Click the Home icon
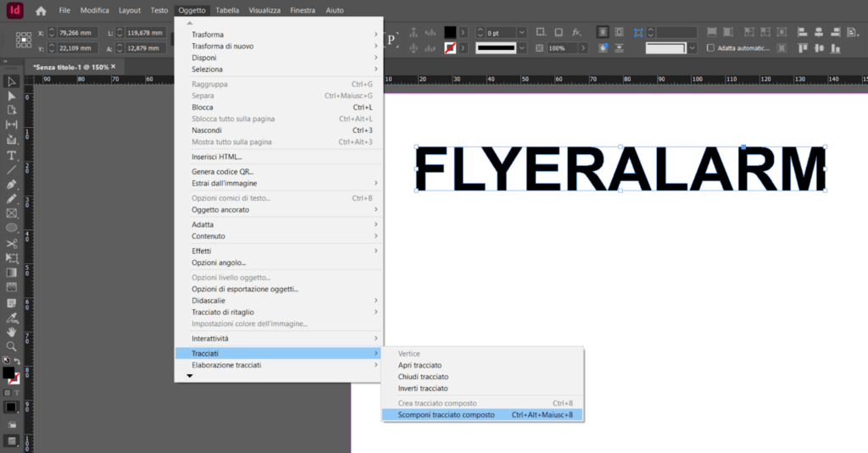 pos(41,11)
